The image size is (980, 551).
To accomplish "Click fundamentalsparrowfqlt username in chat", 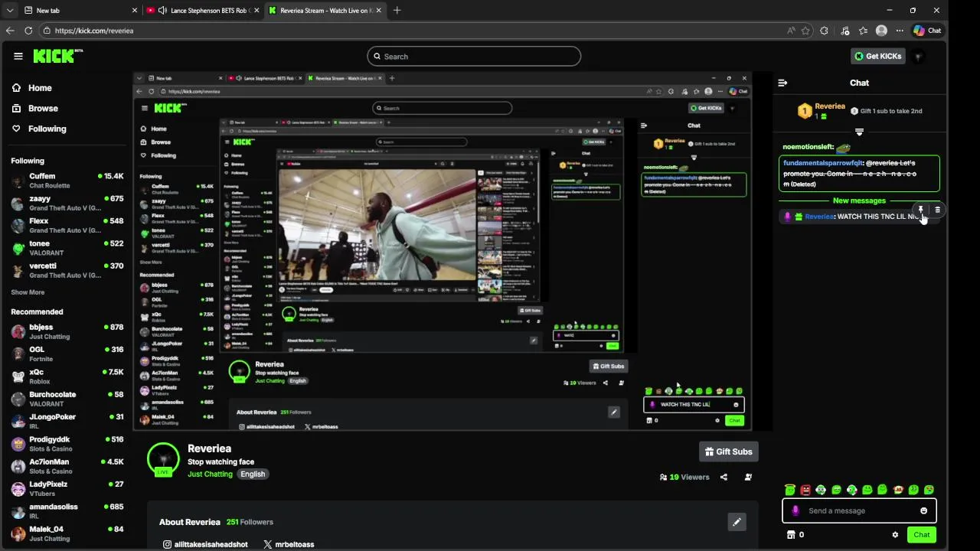I will pyautogui.click(x=823, y=163).
